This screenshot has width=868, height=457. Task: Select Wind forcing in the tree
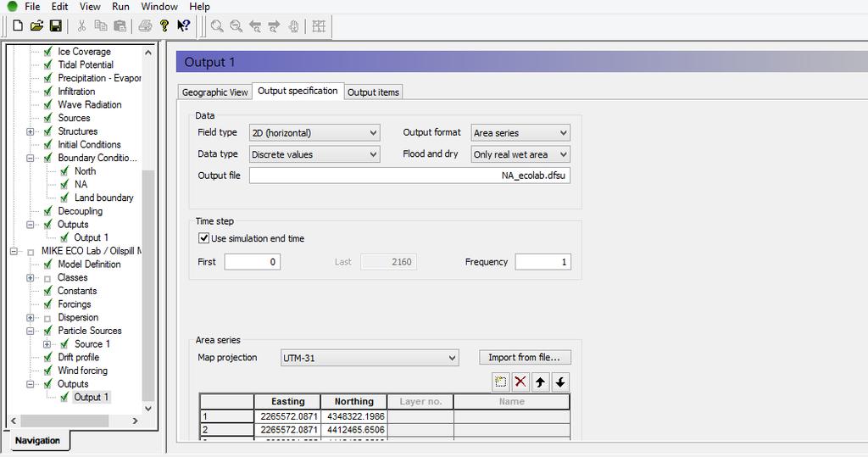point(82,371)
